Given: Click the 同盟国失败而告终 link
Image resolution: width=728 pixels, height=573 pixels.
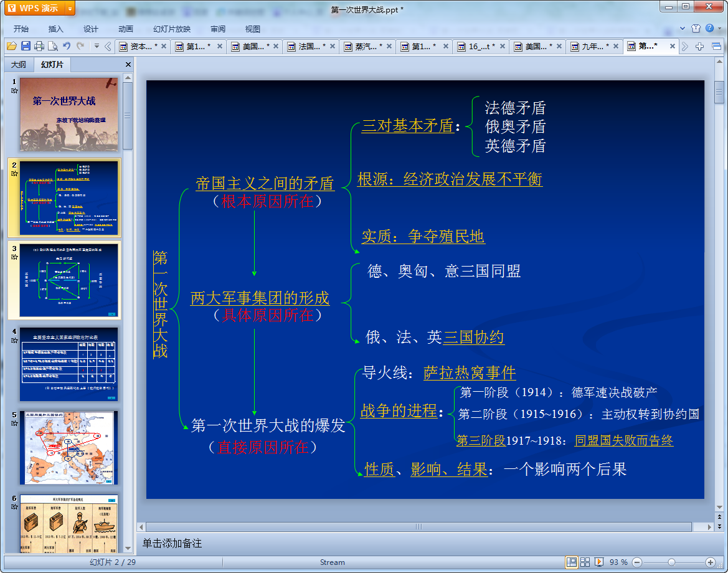Looking at the screenshot, I should tap(624, 440).
